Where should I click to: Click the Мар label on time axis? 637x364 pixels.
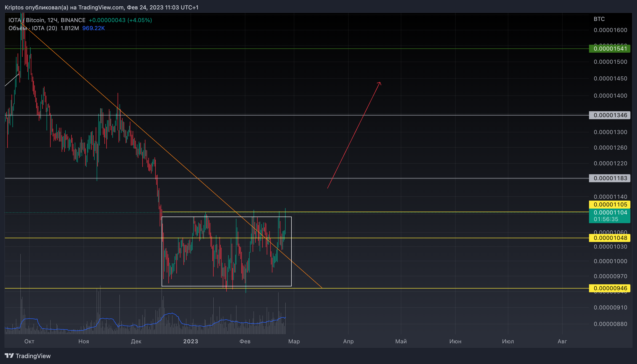294,341
